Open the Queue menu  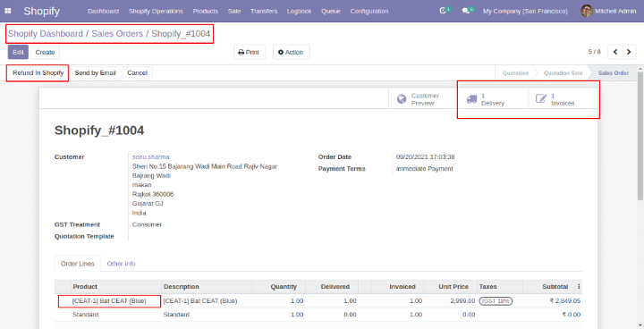coord(331,11)
